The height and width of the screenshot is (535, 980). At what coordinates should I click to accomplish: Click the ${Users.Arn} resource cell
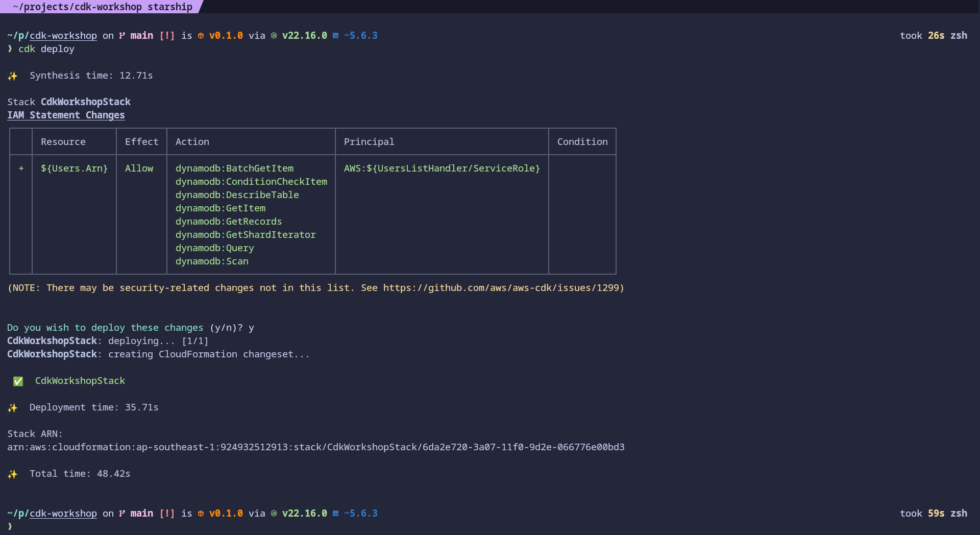[75, 168]
